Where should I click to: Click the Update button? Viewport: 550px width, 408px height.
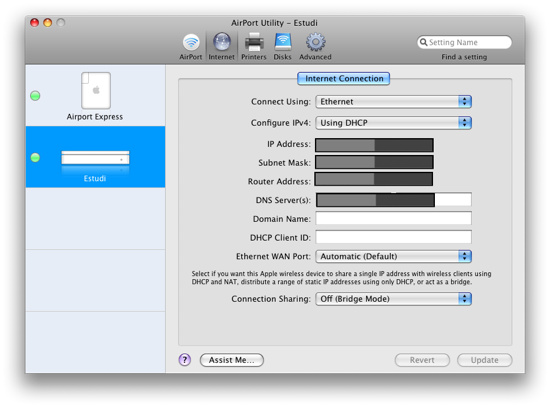coord(485,360)
